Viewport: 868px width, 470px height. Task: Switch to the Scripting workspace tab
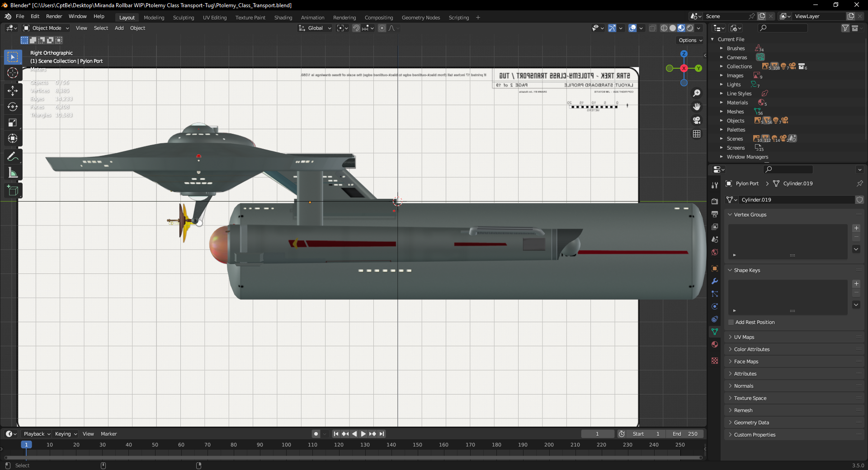pyautogui.click(x=458, y=18)
